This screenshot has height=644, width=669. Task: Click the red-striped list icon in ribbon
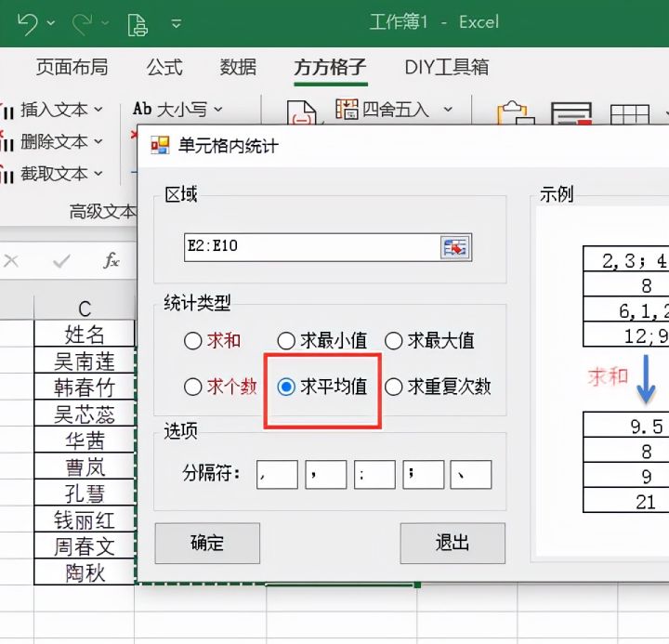[x=571, y=113]
